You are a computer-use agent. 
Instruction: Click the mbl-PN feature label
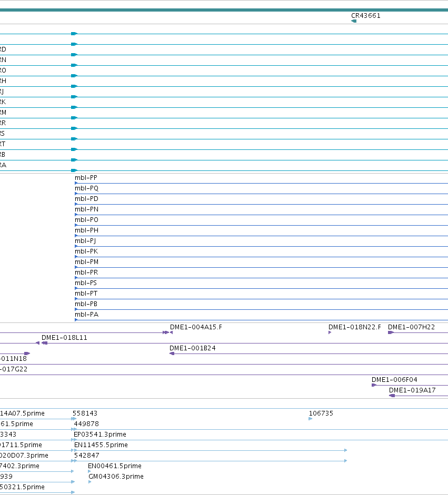click(86, 209)
